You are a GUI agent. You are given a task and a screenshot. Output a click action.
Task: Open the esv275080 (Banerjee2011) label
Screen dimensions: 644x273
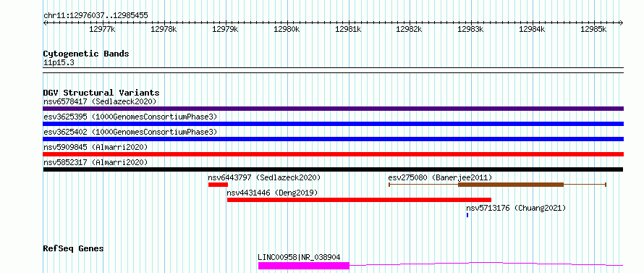click(x=440, y=177)
